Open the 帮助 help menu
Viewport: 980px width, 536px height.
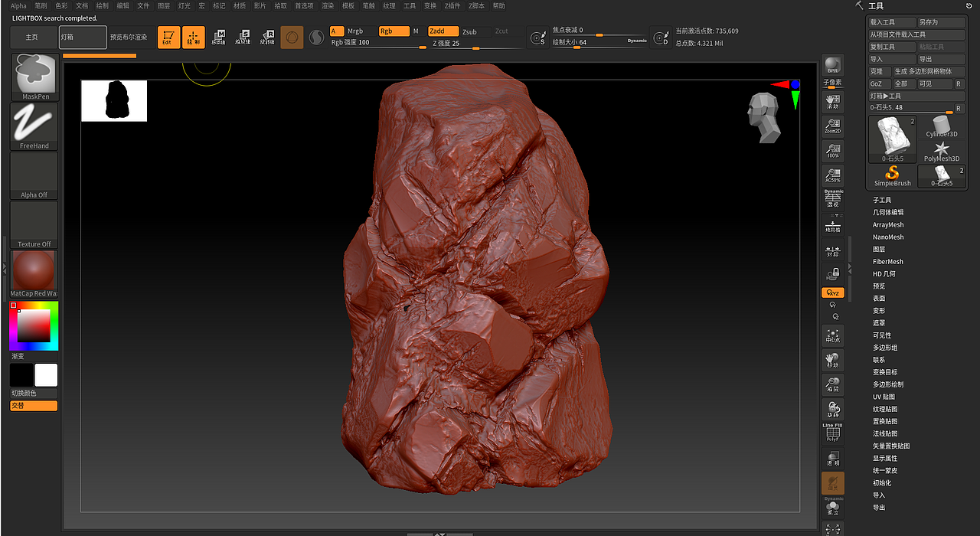tap(499, 5)
